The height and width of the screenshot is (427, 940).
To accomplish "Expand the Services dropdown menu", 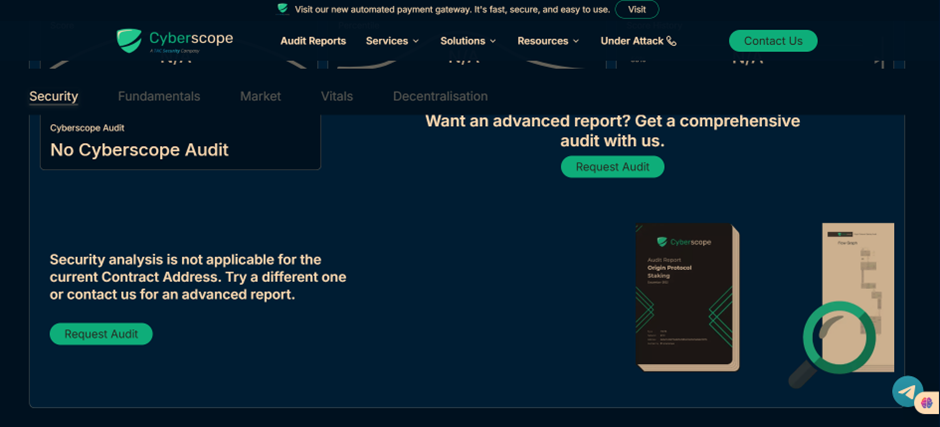I will [x=392, y=41].
